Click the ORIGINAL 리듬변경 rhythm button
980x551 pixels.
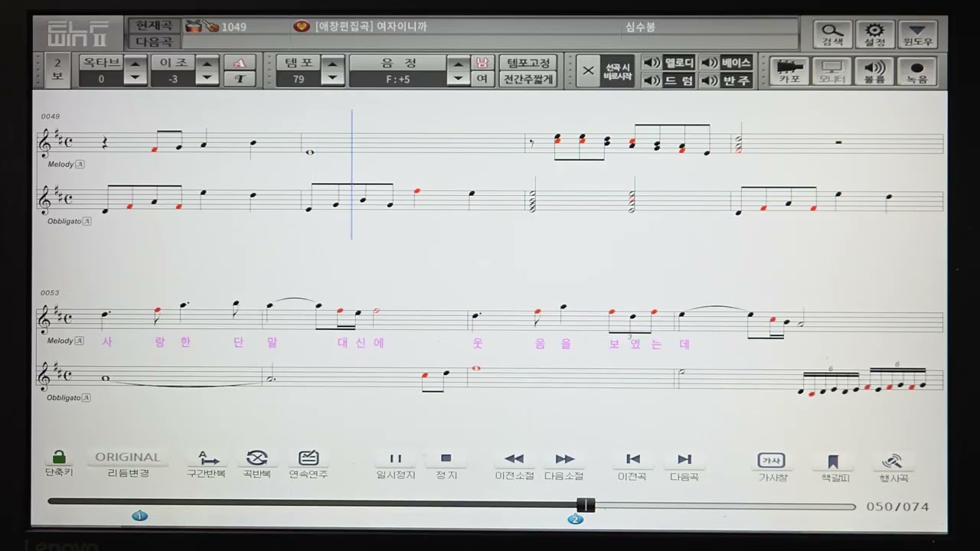click(x=128, y=463)
